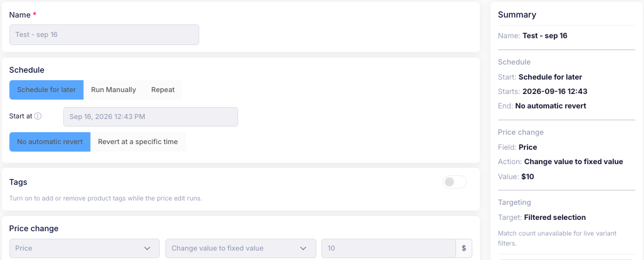
Task: Select the No automatic revert option
Action: 49,142
